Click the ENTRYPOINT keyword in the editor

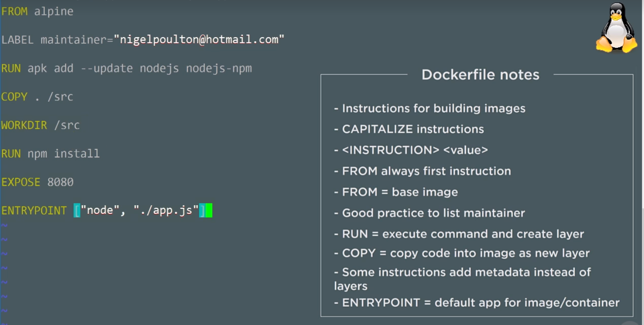pos(34,210)
